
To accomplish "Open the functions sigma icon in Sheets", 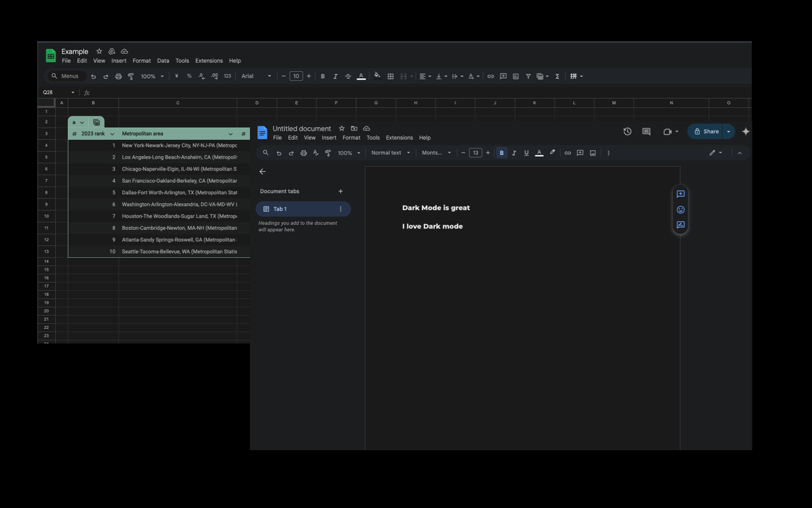I will (557, 76).
